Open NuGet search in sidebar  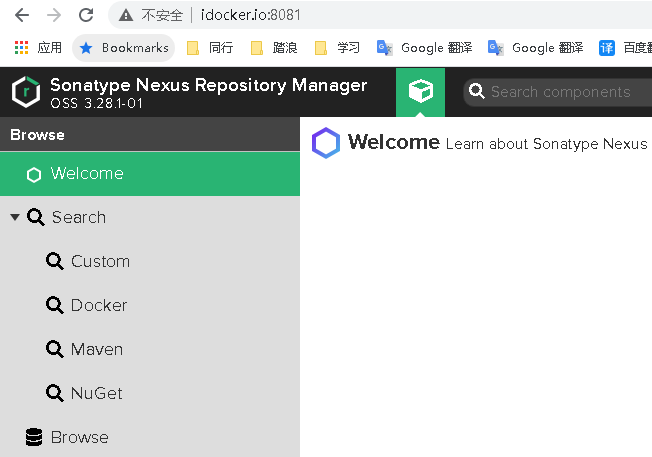coord(96,393)
